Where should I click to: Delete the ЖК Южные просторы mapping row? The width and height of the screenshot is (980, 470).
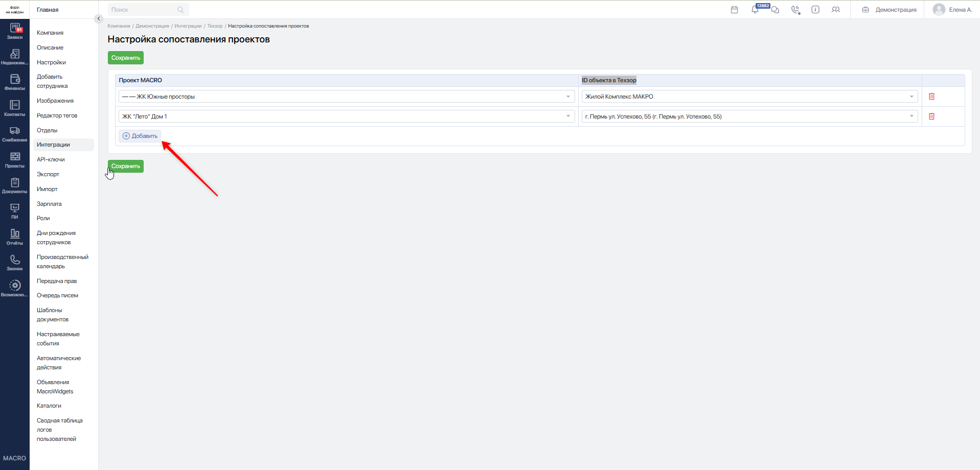pos(931,97)
